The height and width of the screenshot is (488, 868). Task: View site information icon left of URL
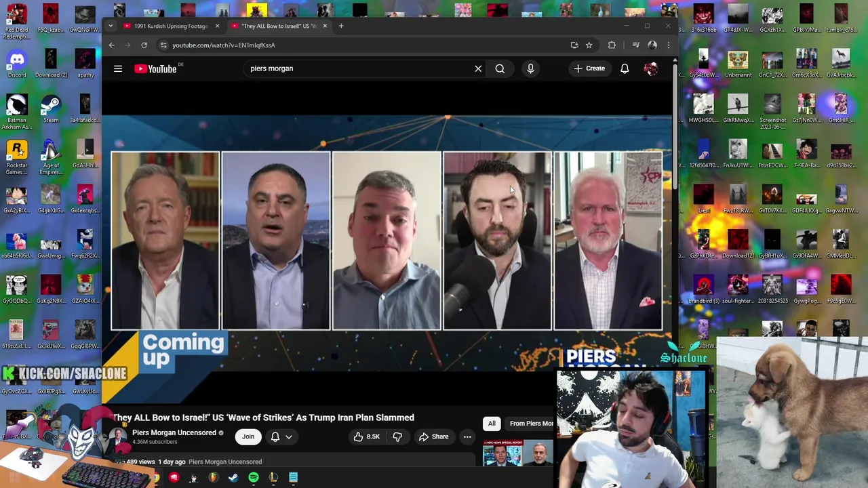click(x=163, y=45)
